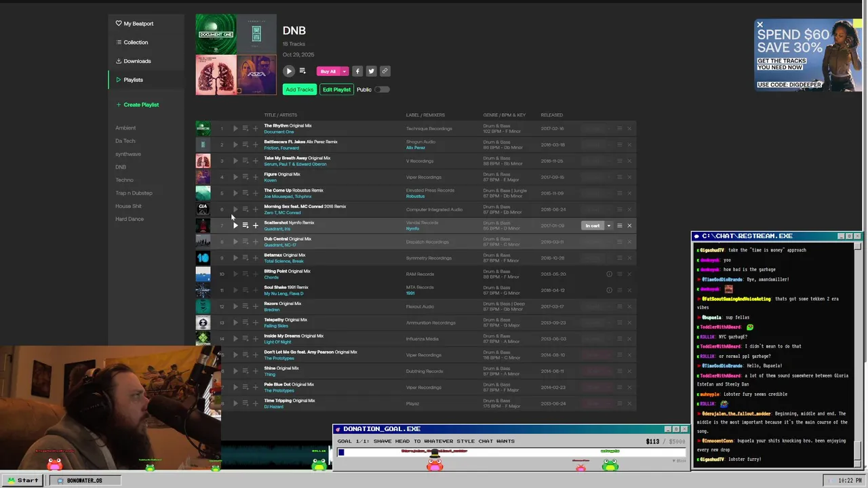Click Create Playlist

click(137, 105)
